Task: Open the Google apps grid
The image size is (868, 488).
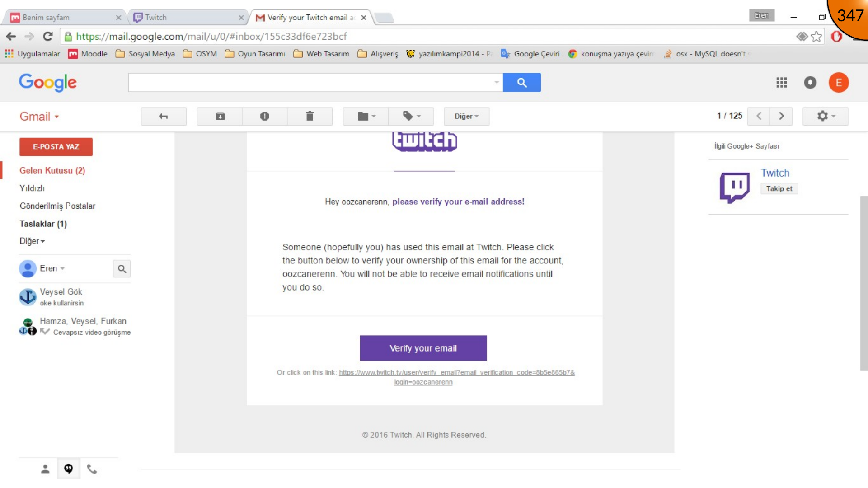Action: [x=782, y=83]
